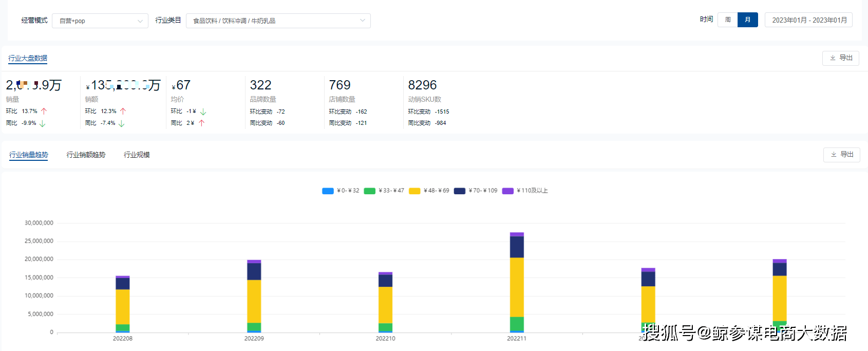Select the 月 time granularity button

pos(747,20)
